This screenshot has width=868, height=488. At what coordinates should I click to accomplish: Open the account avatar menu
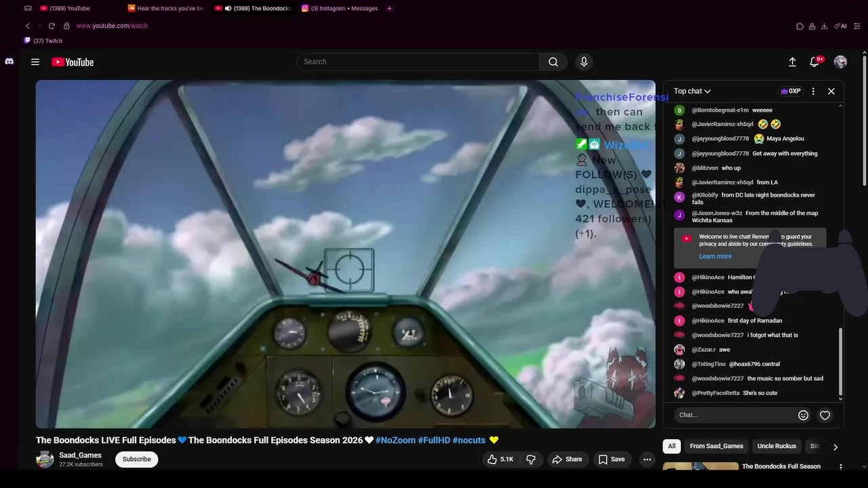tap(840, 62)
